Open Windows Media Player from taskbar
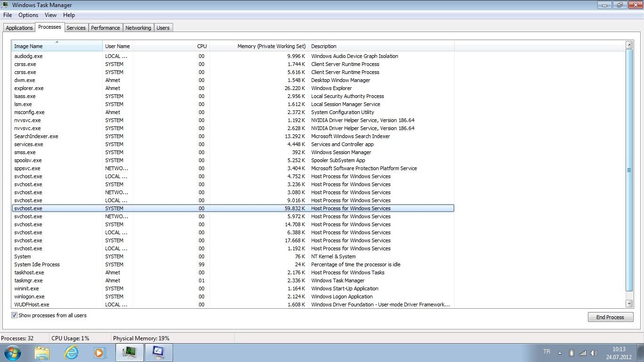This screenshot has height=362, width=644. coord(99,352)
